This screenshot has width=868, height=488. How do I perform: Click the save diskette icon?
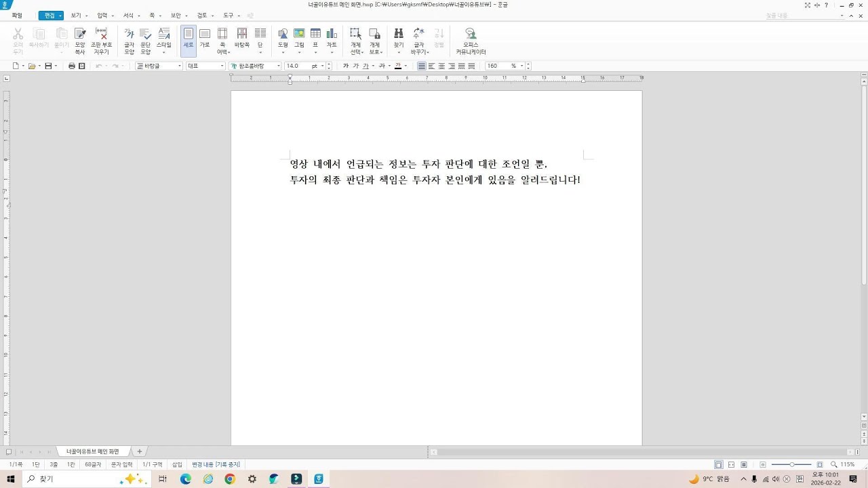click(x=48, y=66)
